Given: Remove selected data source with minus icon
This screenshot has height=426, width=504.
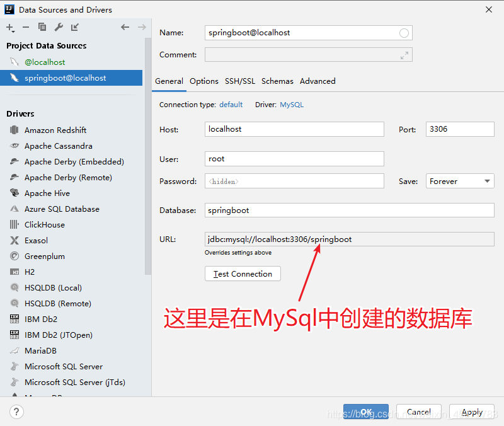Looking at the screenshot, I should 26,27.
